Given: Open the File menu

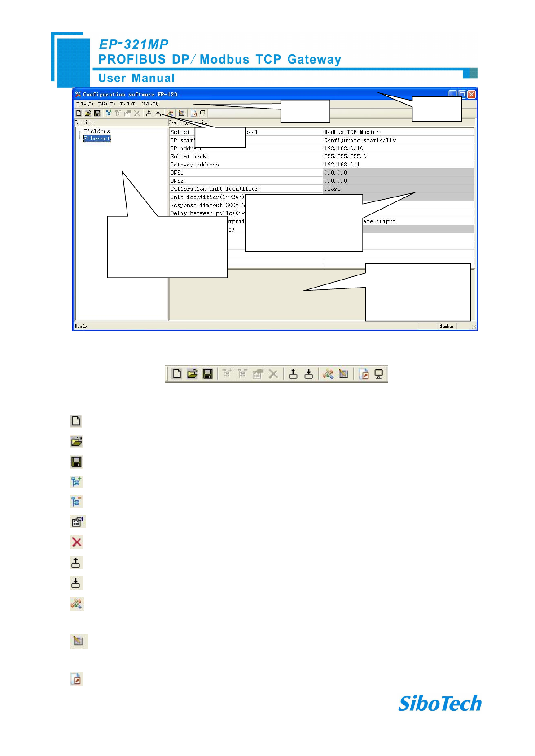Looking at the screenshot, I should (84, 104).
